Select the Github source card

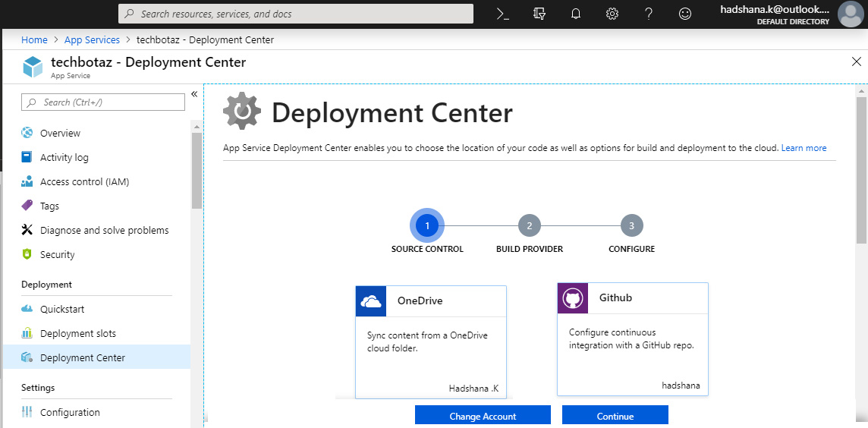pyautogui.click(x=633, y=339)
